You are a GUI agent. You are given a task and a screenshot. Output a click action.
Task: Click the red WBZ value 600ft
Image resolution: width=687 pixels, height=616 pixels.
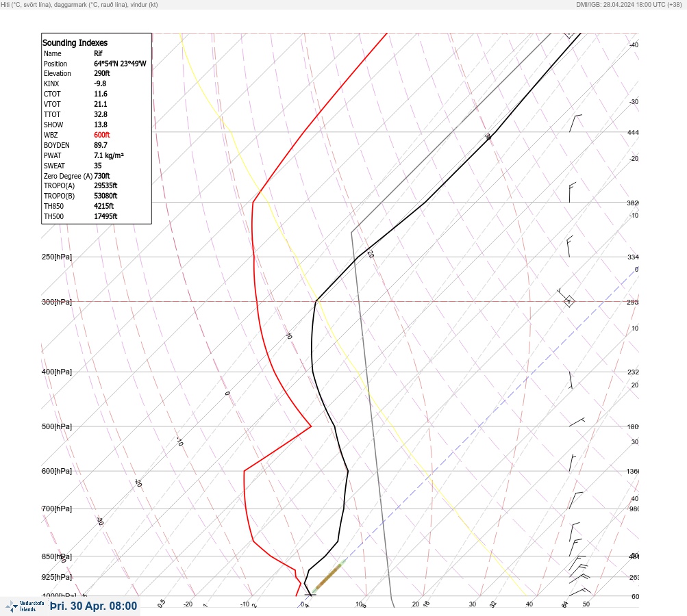coord(101,135)
